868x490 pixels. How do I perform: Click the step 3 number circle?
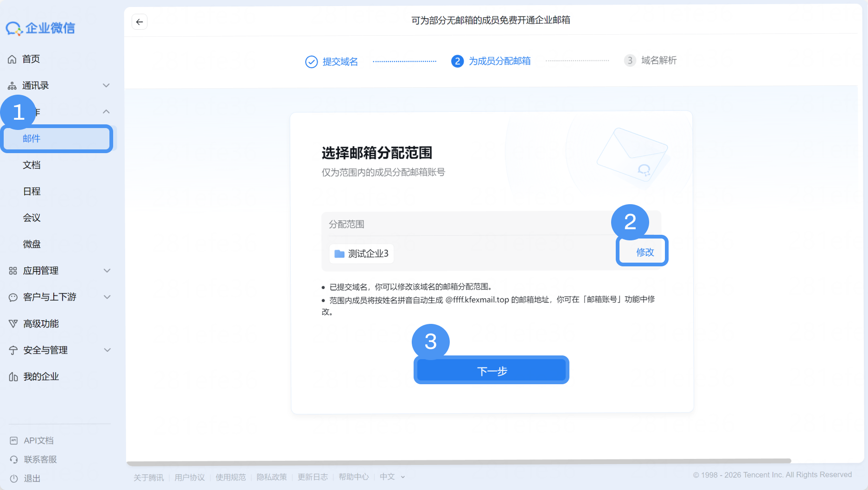pyautogui.click(x=630, y=60)
